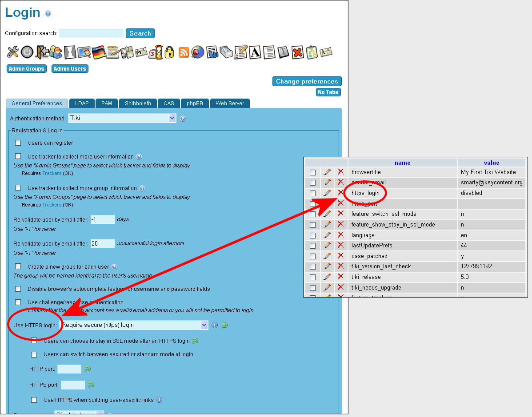Toggle 'Use challenge/response authentication' checkbox
The width and height of the screenshot is (532, 417).
coord(18,302)
